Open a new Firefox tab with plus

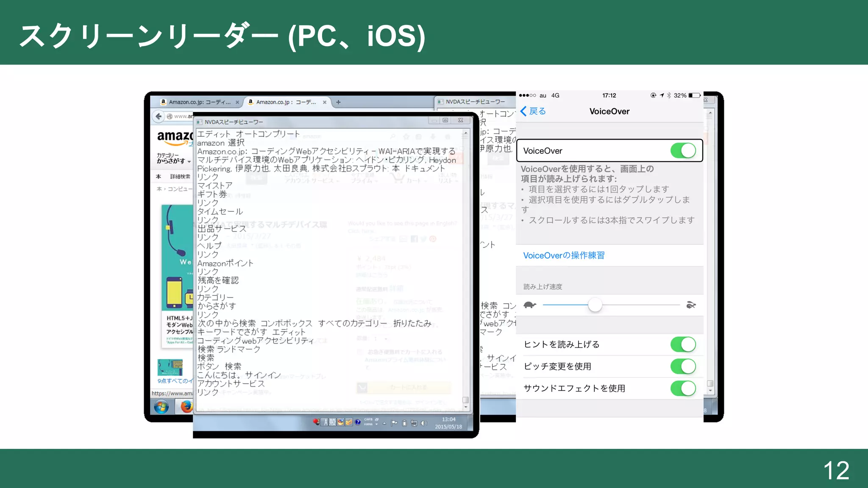338,102
